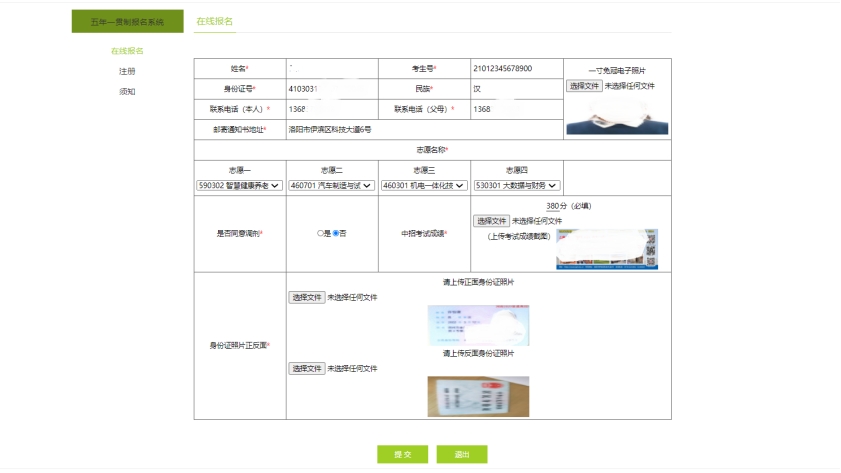Expand the 志愿四 dropdown showing 530301
Screen dimensions: 841x473
coord(515,186)
